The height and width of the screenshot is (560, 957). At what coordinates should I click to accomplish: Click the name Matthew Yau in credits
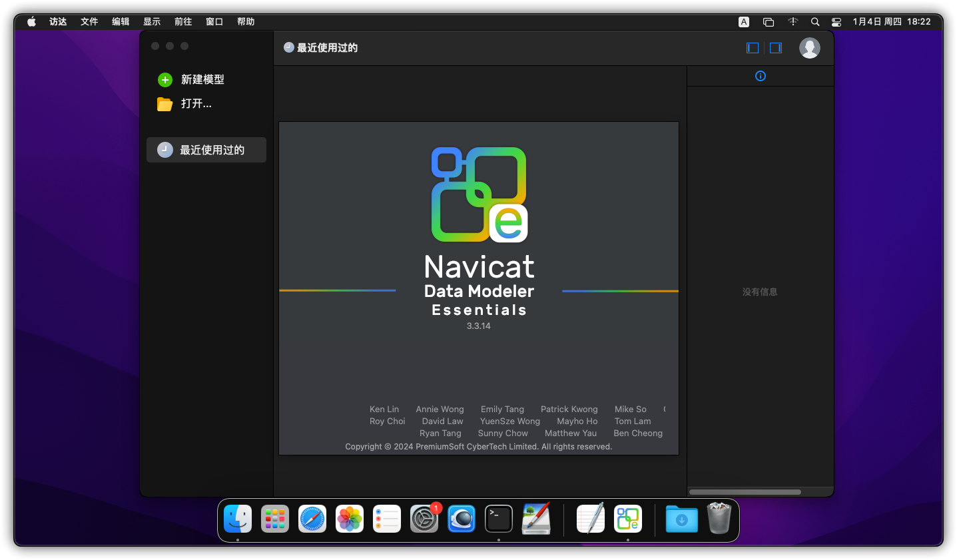[571, 433]
